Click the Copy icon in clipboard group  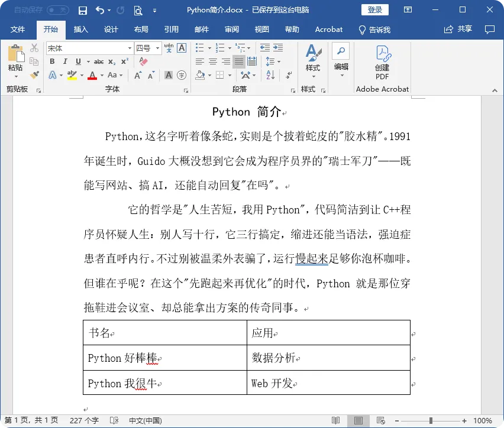34,61
